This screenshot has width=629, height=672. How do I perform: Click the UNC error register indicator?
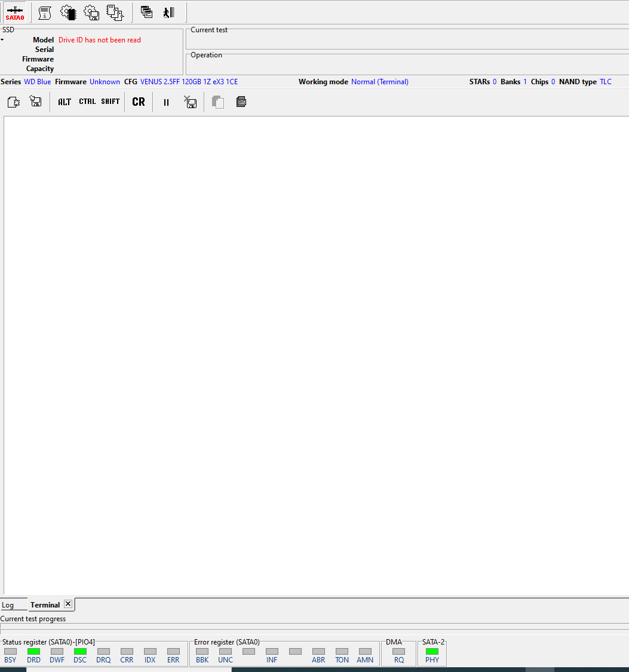point(225,652)
